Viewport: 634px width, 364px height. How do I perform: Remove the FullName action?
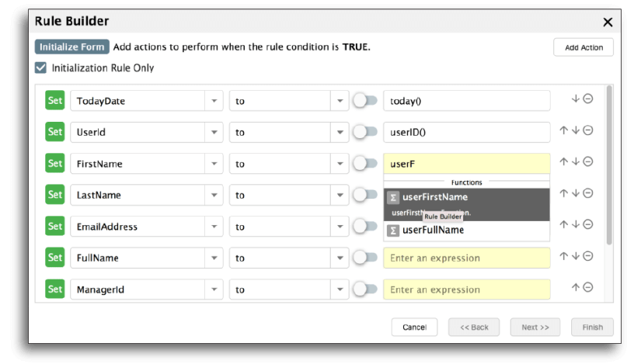point(588,255)
